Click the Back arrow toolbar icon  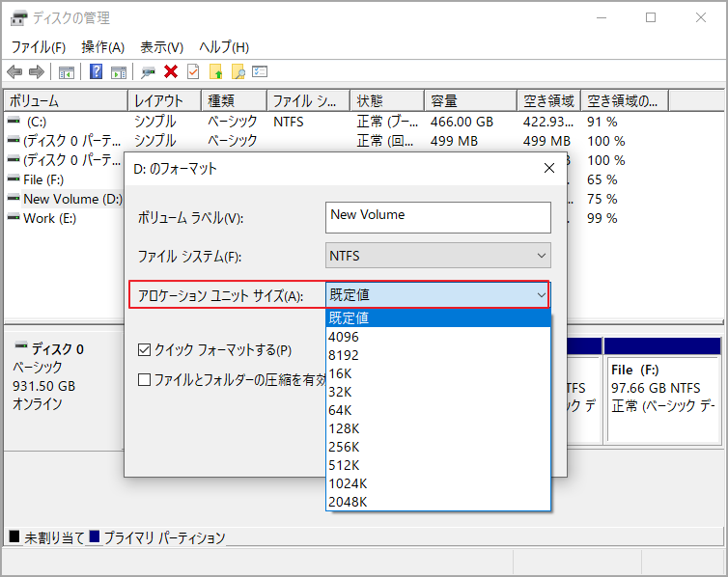click(x=14, y=72)
